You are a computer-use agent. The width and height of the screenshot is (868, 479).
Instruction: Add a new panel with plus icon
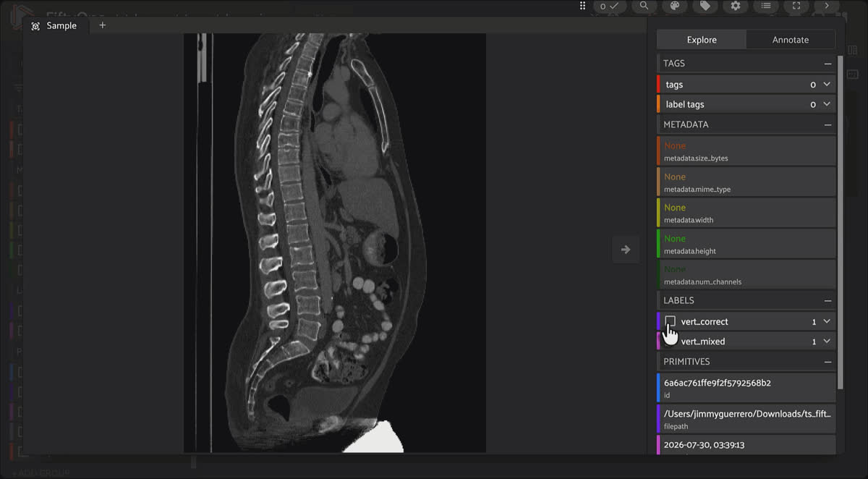click(102, 25)
